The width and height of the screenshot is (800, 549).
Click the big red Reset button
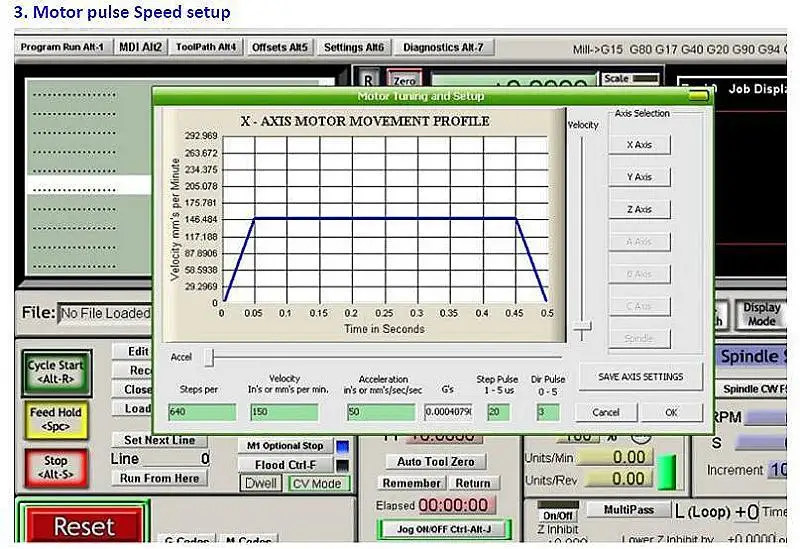point(84,525)
